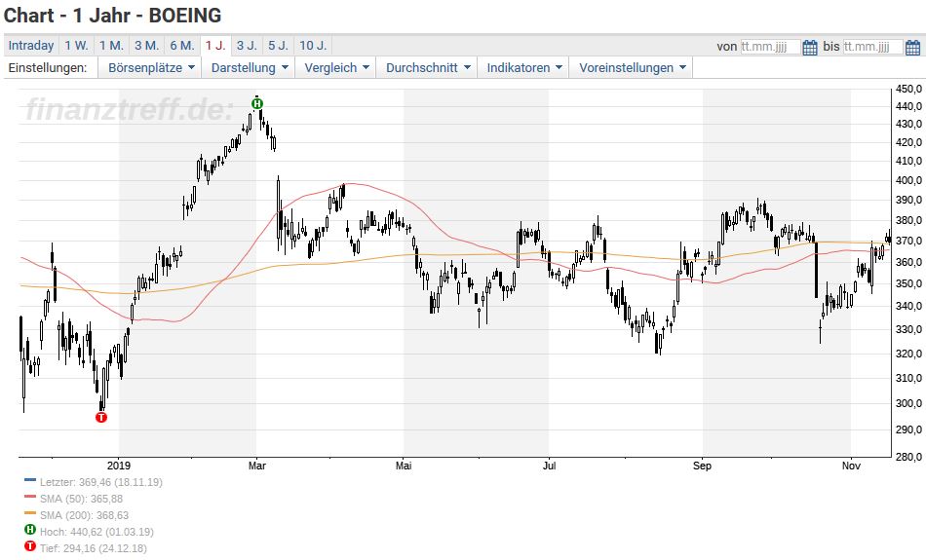This screenshot has height=560, width=926.
Task: Select the 10 J. time range tab
Action: click(x=313, y=46)
